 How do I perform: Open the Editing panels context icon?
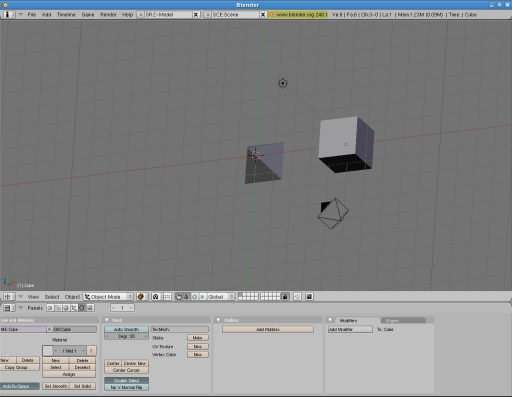point(82,308)
